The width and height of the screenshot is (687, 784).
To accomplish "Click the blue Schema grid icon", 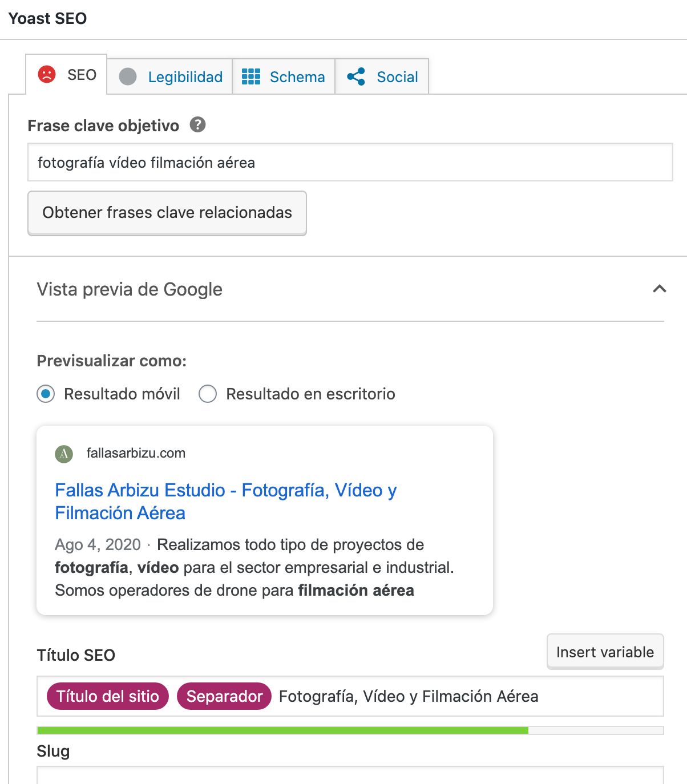I will [x=251, y=76].
